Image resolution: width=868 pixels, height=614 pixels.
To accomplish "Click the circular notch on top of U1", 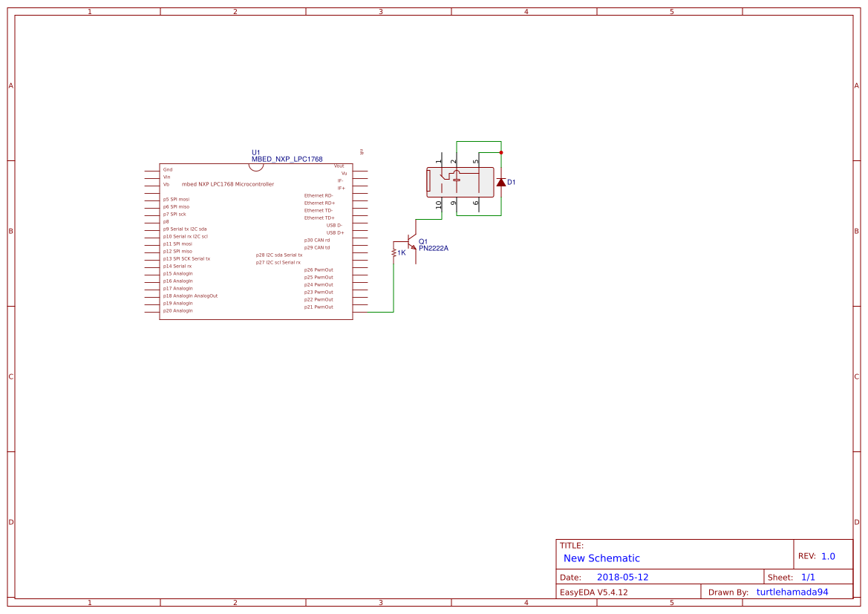I will 256,166.
